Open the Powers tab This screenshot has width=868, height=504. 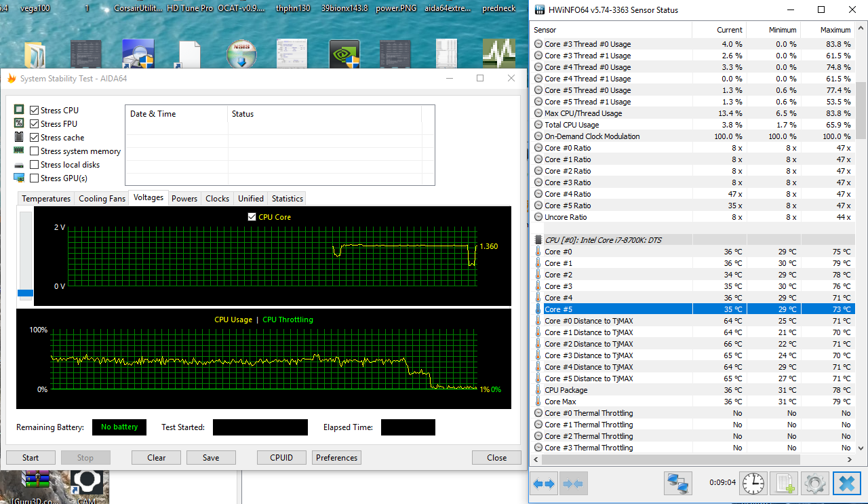pyautogui.click(x=184, y=199)
